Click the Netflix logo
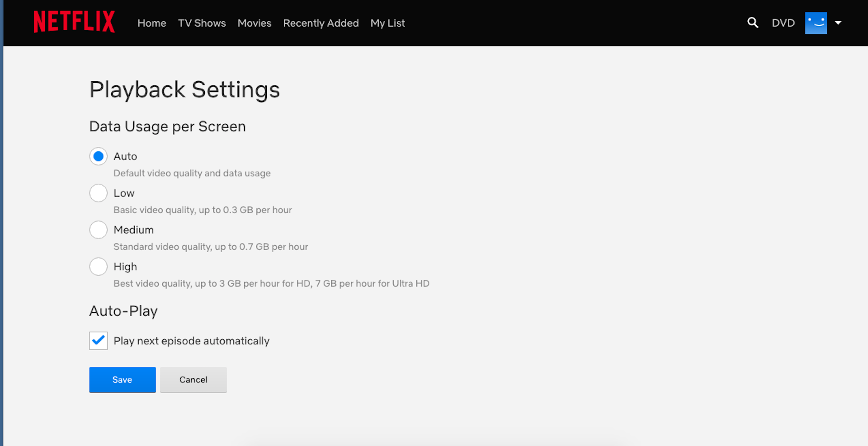This screenshot has width=868, height=446. (74, 22)
